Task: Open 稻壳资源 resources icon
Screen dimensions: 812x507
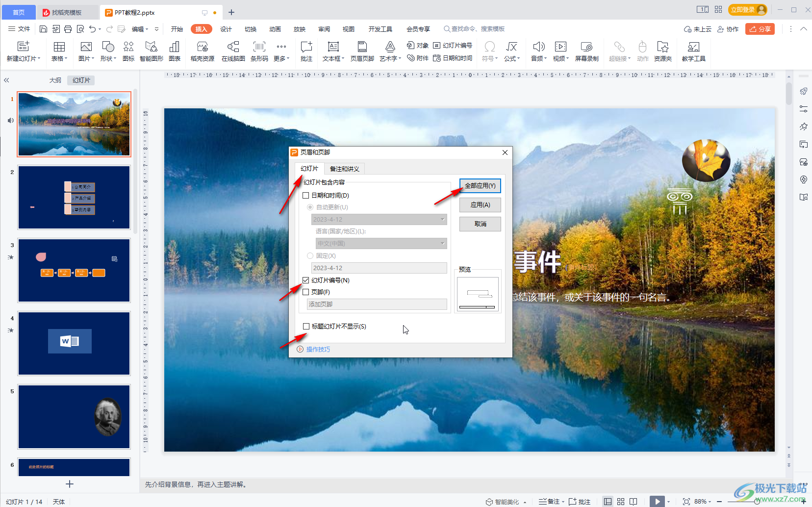Action: coord(203,47)
